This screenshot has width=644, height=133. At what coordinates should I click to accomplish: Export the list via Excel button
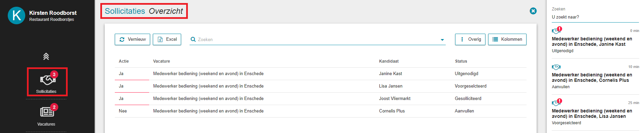167,39
